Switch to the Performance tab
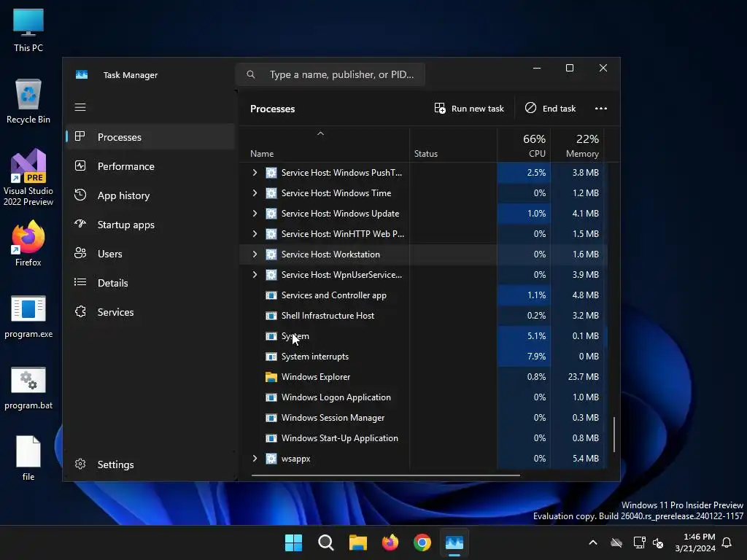Screen dimensions: 747x560 (150, 166)
